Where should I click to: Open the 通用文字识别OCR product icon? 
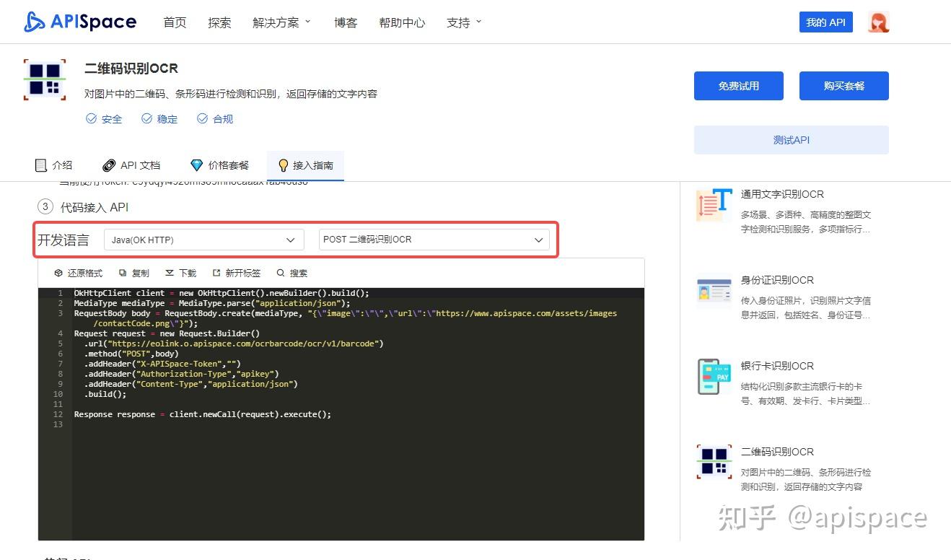point(713,206)
